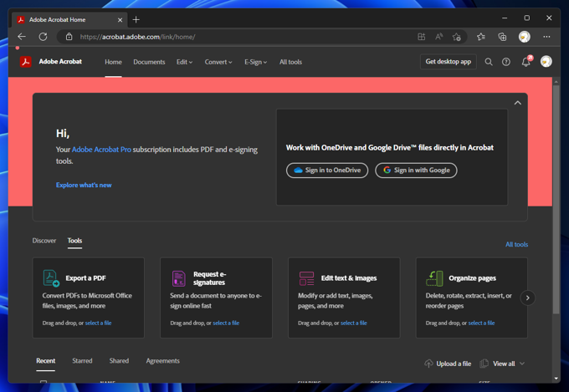Click the browser address bar URL
Viewport: 569px width, 392px height.
137,37
